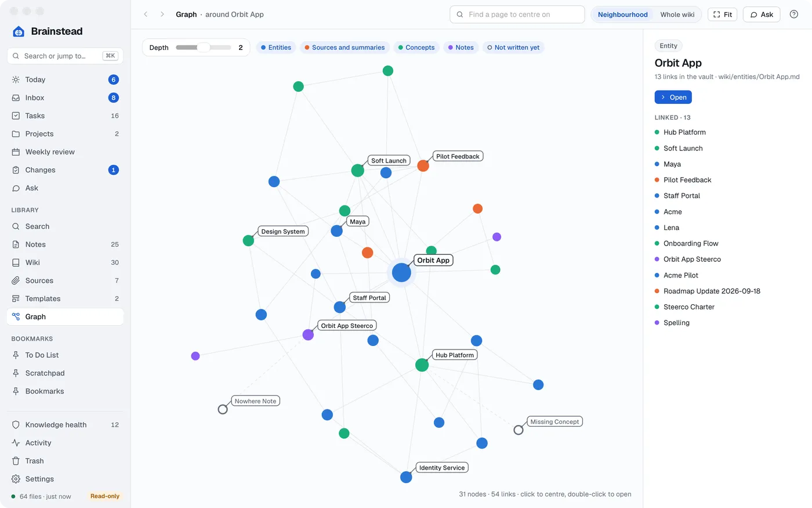Select the Graph item in the sidebar
The height and width of the screenshot is (508, 812).
[65, 316]
